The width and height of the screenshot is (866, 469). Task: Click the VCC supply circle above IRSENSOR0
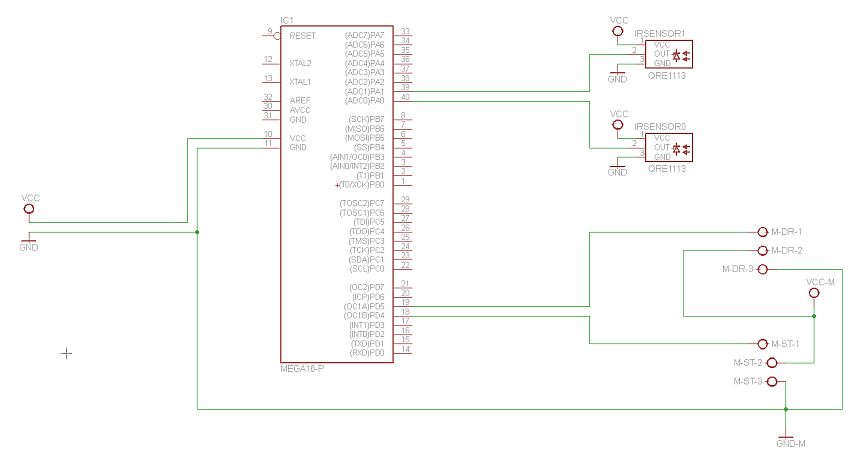tap(618, 125)
